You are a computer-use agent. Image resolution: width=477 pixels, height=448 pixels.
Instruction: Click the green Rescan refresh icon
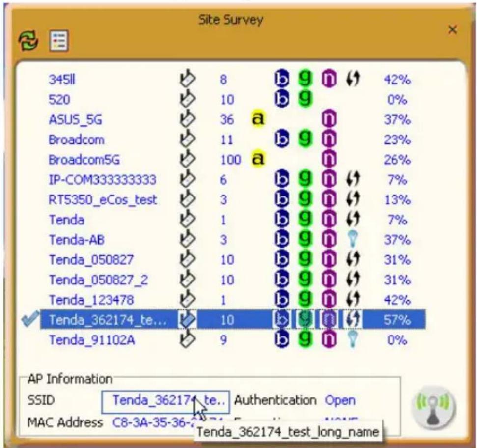pos(28,40)
